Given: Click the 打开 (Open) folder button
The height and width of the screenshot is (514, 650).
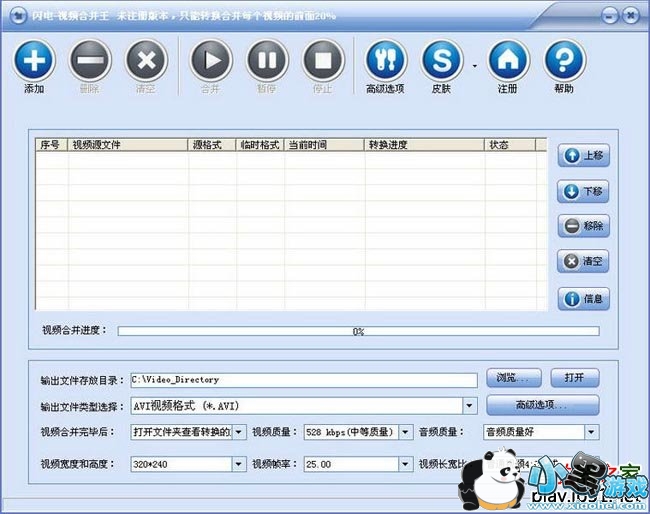Looking at the screenshot, I should tap(574, 378).
